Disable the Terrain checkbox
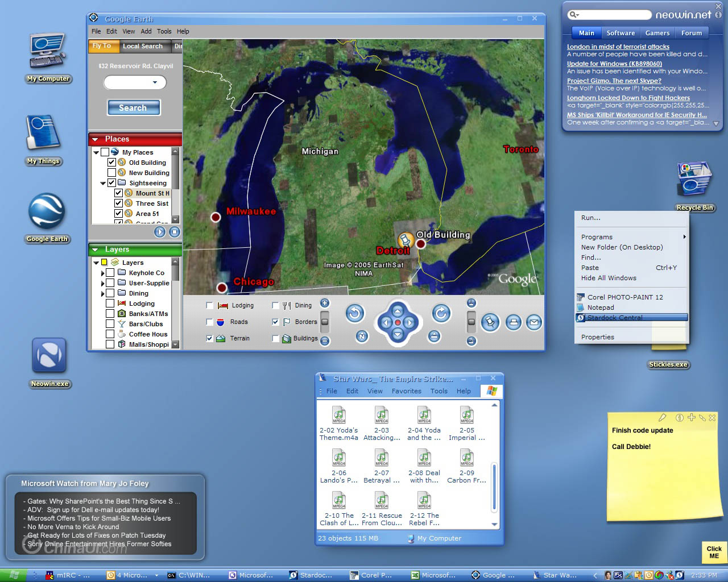This screenshot has width=728, height=582. [x=210, y=338]
